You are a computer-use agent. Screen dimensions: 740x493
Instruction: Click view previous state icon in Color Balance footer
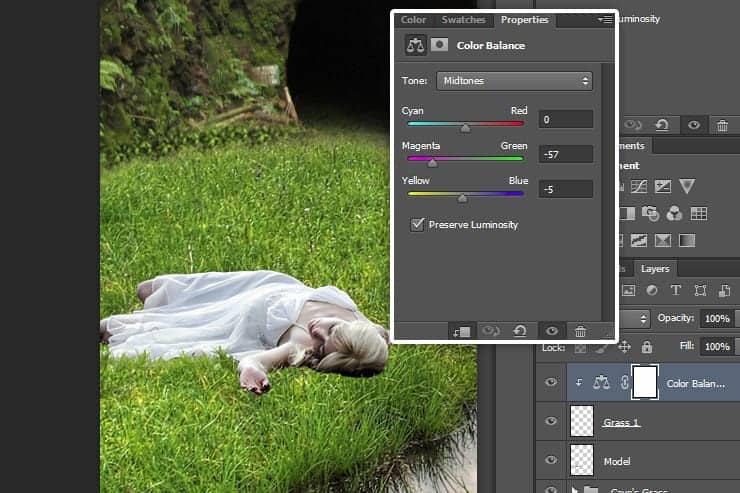pos(490,331)
